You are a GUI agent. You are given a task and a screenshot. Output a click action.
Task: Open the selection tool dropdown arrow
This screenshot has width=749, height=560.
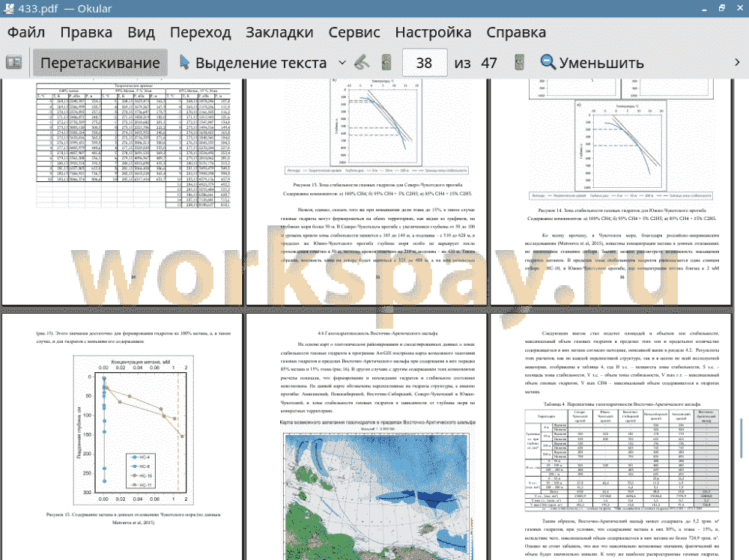pyautogui.click(x=342, y=63)
